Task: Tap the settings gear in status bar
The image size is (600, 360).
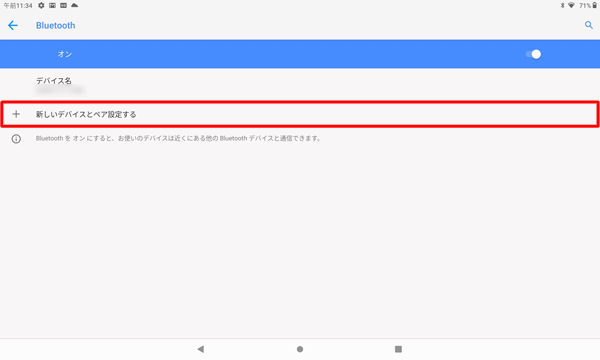Action: click(41, 5)
